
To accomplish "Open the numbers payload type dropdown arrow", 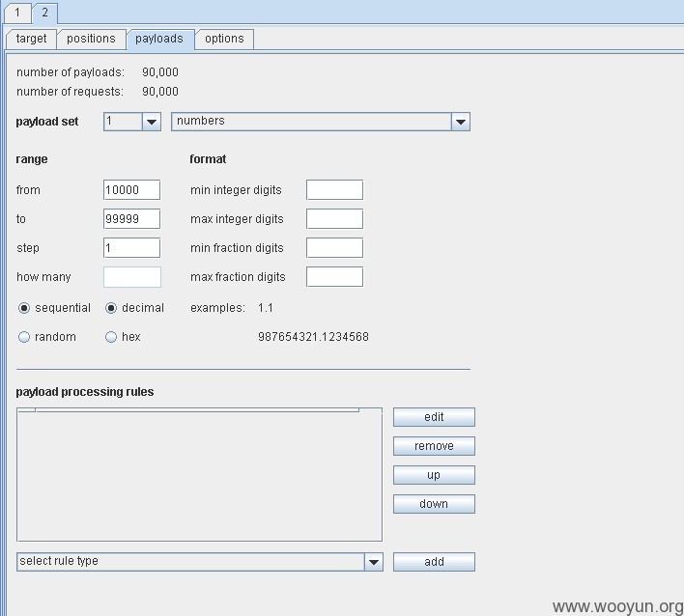I will pos(461,122).
